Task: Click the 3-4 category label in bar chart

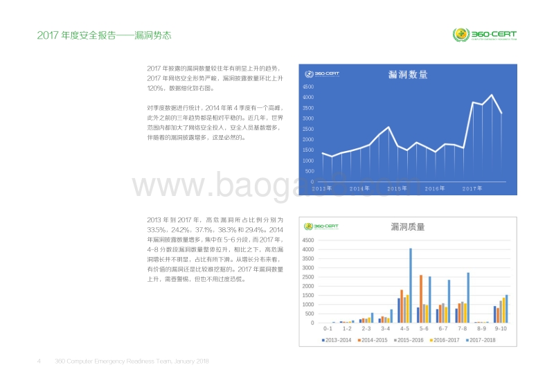Action: [386, 329]
